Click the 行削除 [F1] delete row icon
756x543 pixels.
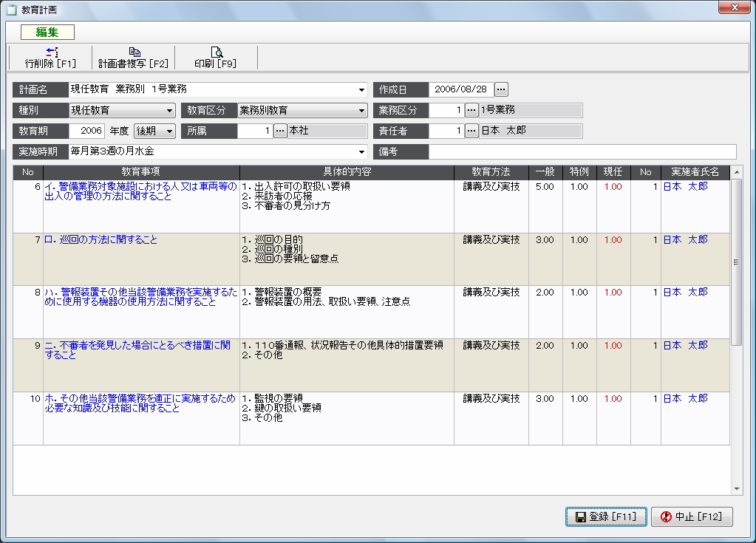click(x=51, y=52)
